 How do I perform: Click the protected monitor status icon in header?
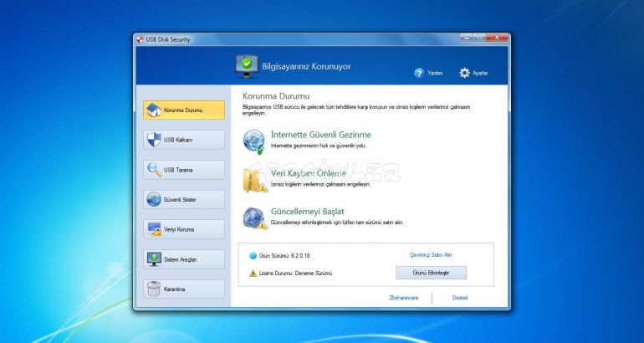tap(247, 66)
